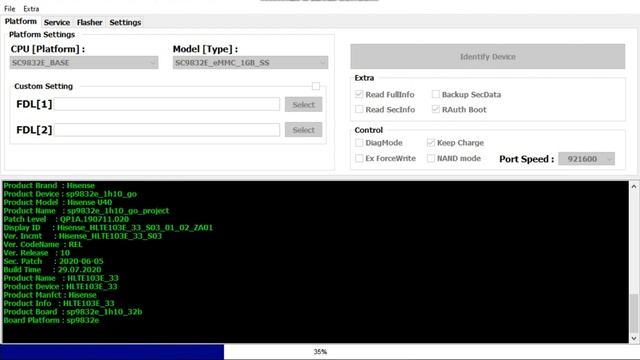Toggle DiagMode checkbox
640x360 pixels.
359,143
